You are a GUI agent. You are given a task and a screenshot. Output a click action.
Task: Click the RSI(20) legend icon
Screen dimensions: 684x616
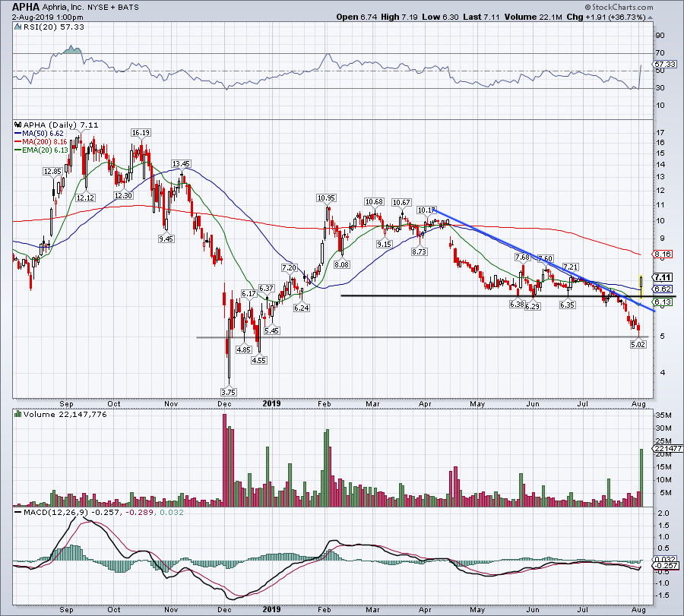(x=17, y=27)
